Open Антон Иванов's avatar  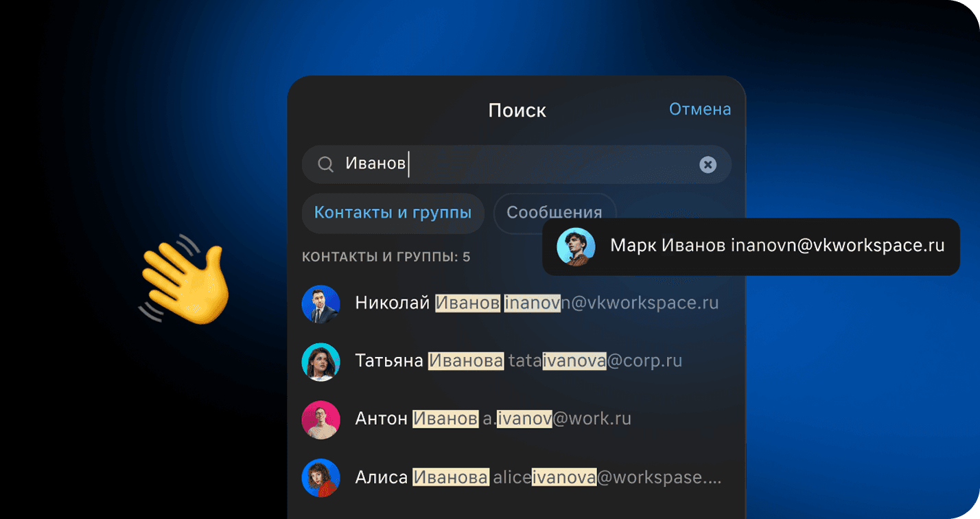[x=321, y=419]
